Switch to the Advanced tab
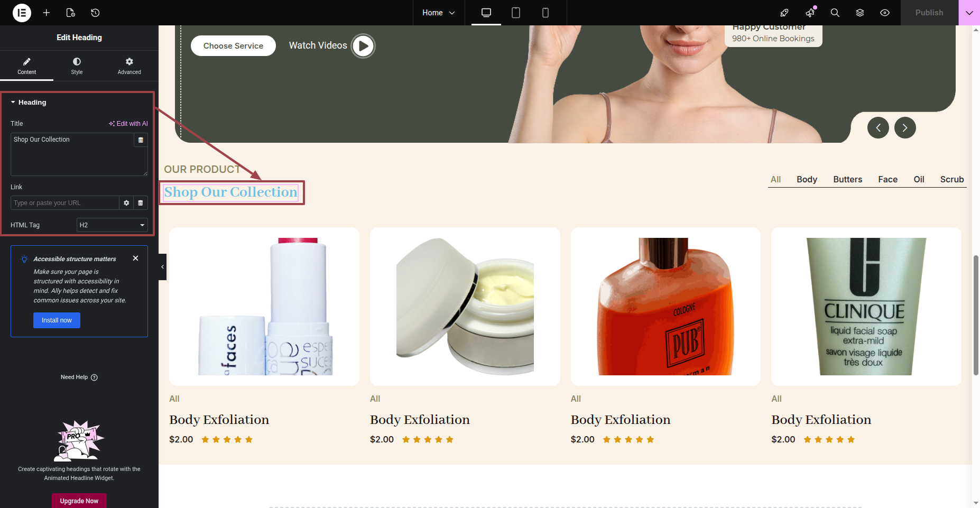Screen dimensions: 980x508 coord(130,66)
